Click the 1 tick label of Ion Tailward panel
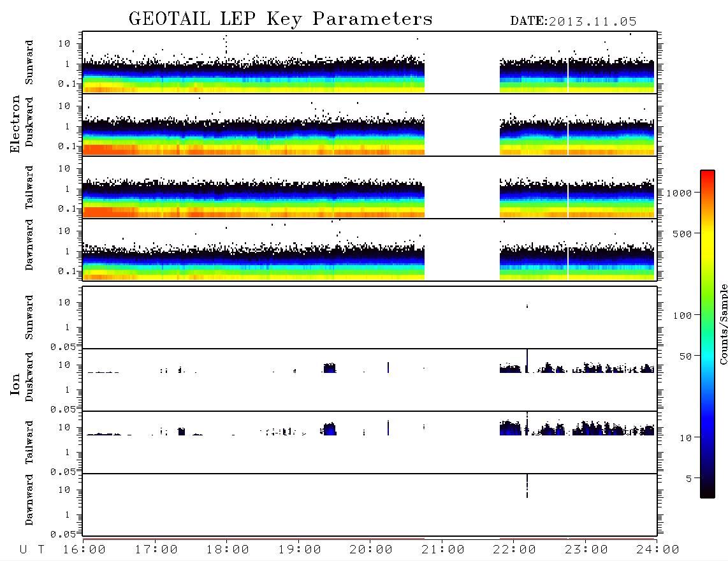 pos(68,453)
